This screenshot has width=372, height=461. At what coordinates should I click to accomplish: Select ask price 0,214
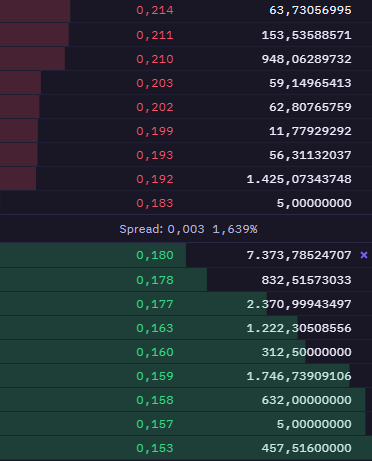(x=155, y=10)
